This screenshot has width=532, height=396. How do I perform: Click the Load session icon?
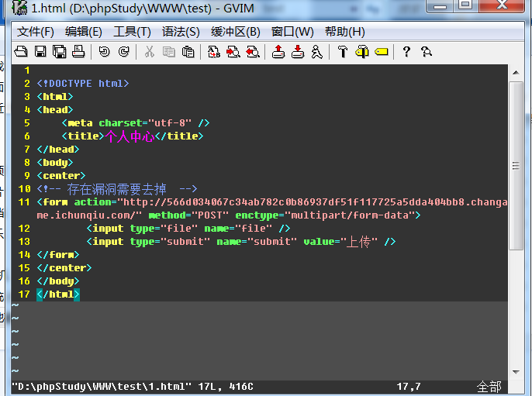coord(278,52)
